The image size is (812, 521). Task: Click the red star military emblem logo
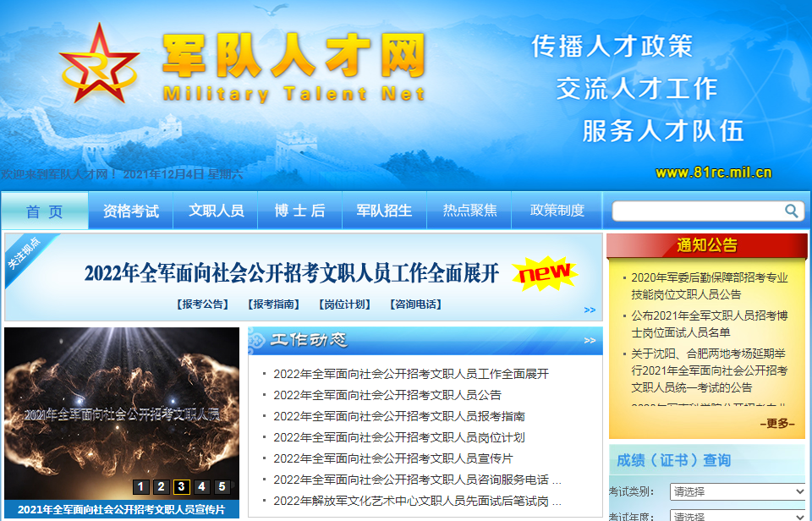pos(99,64)
